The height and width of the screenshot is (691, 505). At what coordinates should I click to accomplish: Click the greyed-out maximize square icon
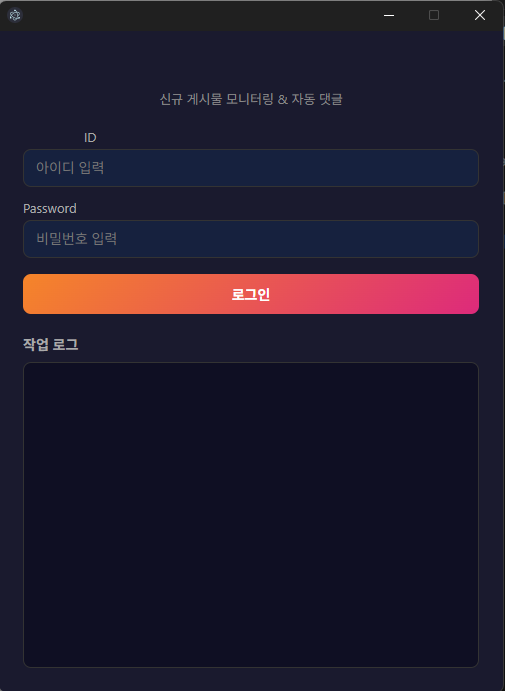coord(434,15)
